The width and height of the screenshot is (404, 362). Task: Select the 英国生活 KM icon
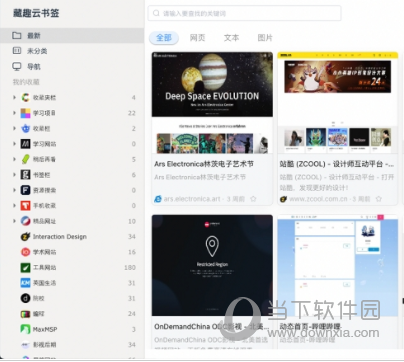[26, 283]
